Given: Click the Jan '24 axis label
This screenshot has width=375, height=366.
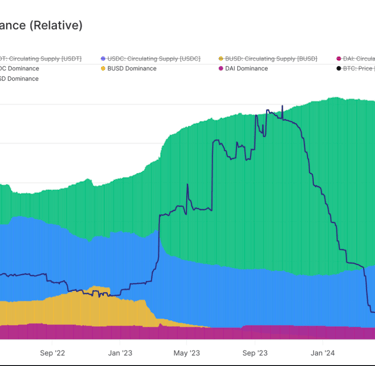Looking at the screenshot, I should (x=323, y=353).
